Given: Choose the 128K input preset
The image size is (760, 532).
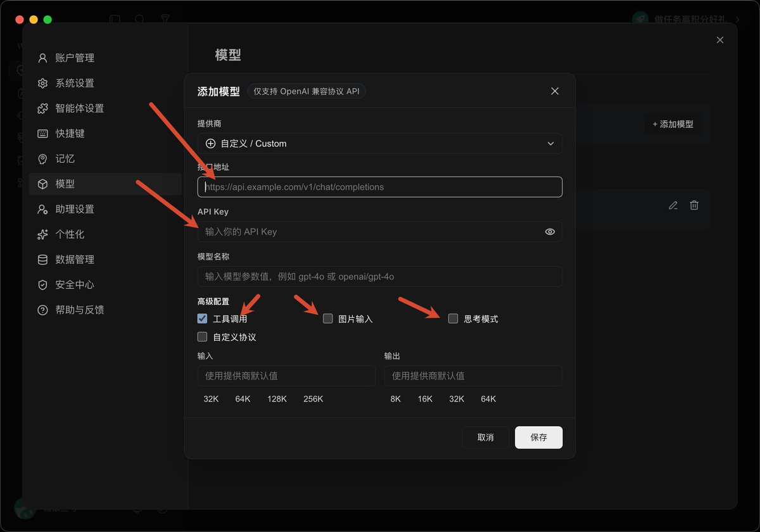Looking at the screenshot, I should click(x=277, y=399).
